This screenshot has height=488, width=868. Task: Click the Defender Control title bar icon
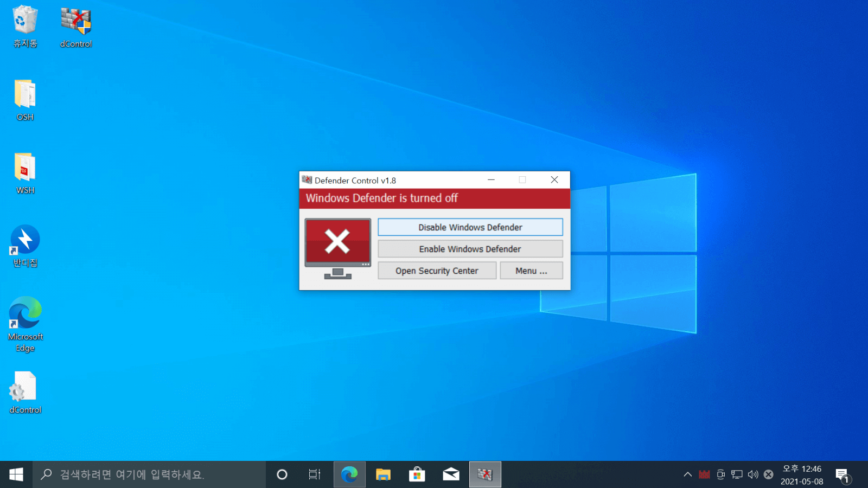(307, 180)
